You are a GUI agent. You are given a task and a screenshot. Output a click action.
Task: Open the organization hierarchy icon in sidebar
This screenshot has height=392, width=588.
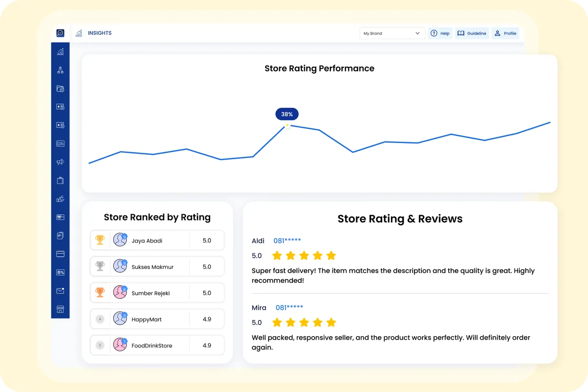(60, 70)
